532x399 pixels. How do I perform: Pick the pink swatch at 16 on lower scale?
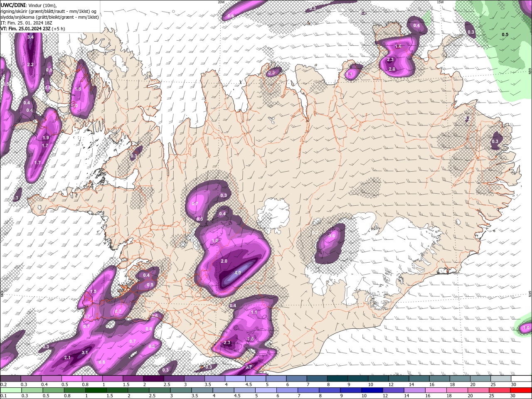click(435, 390)
